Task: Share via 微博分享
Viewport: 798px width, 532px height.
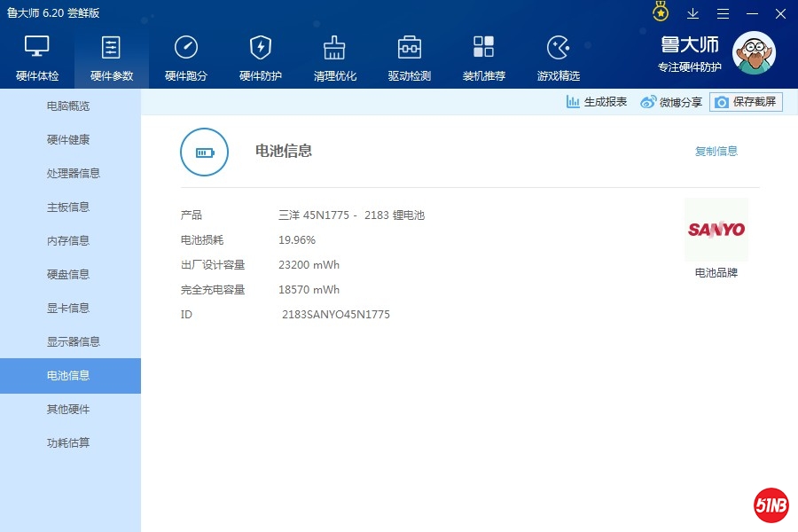Action: coord(671,102)
